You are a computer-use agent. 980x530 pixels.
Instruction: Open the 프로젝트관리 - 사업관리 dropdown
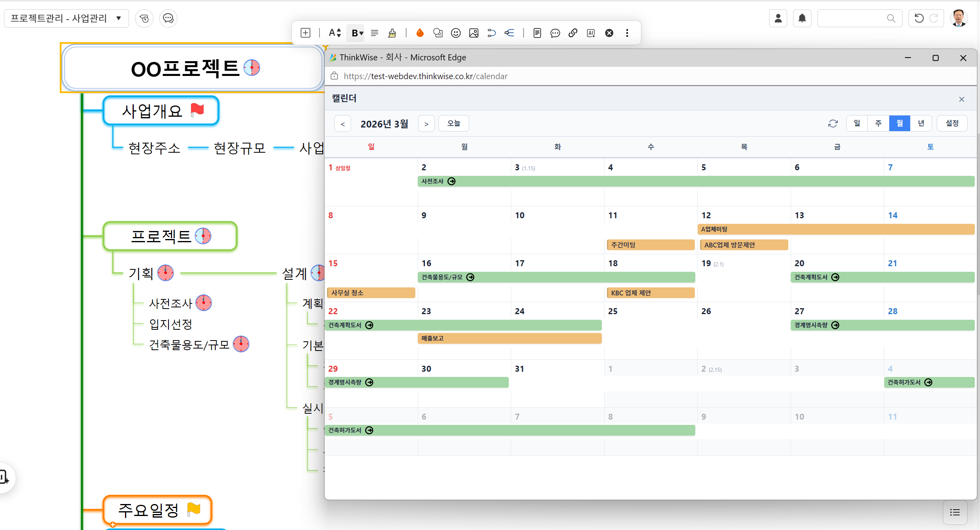(66, 18)
